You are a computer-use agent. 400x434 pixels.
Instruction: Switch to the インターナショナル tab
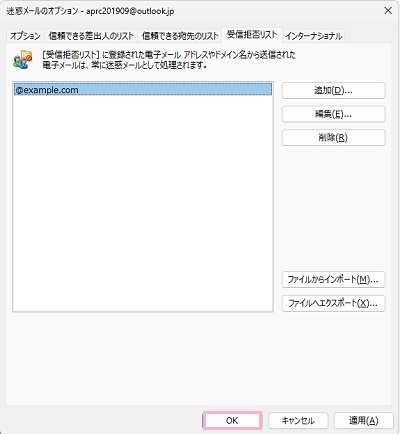[x=313, y=36]
